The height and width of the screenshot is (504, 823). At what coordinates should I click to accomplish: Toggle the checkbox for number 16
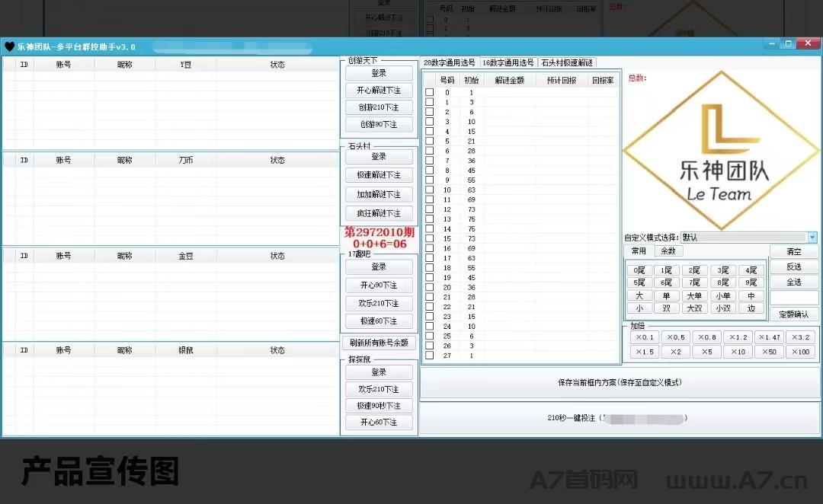tap(429, 248)
